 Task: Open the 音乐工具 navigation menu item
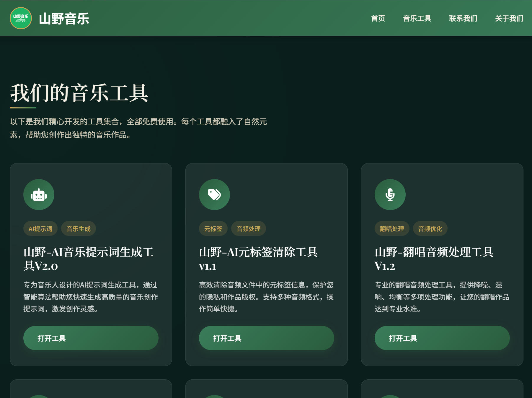(x=417, y=19)
